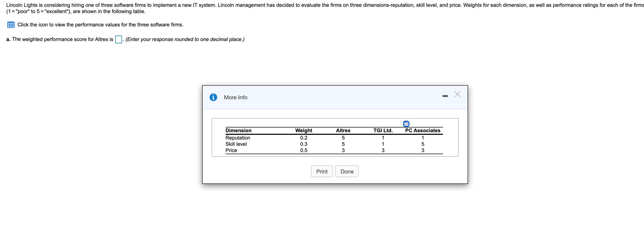Click TGI Ltd.'s Price rating
This screenshot has width=644, height=232.
(x=383, y=150)
